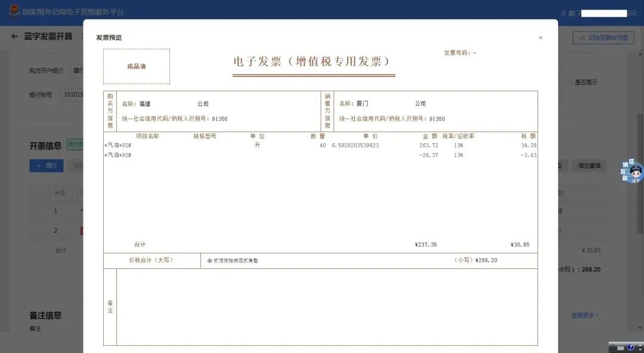Click the 备注 remarks area on invoice
This screenshot has height=353, width=644.
coord(327,307)
